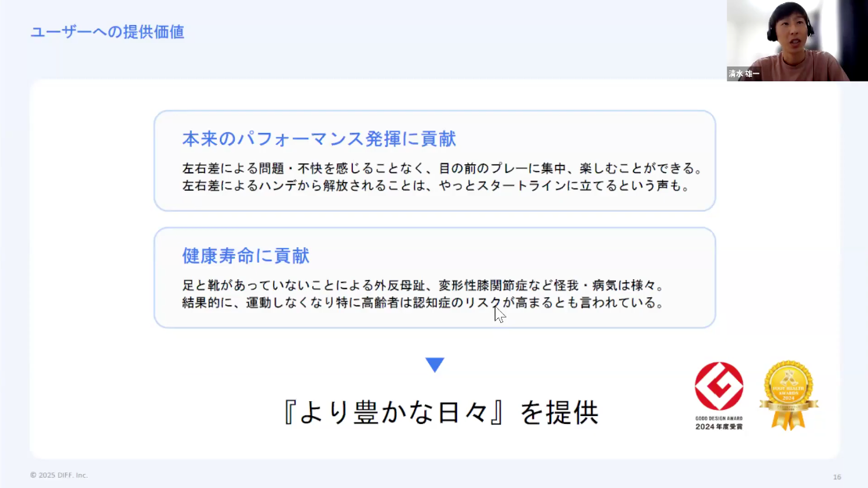Click the 2024年度受賞 caption under the logo
This screenshot has width=868, height=488.
(x=719, y=426)
